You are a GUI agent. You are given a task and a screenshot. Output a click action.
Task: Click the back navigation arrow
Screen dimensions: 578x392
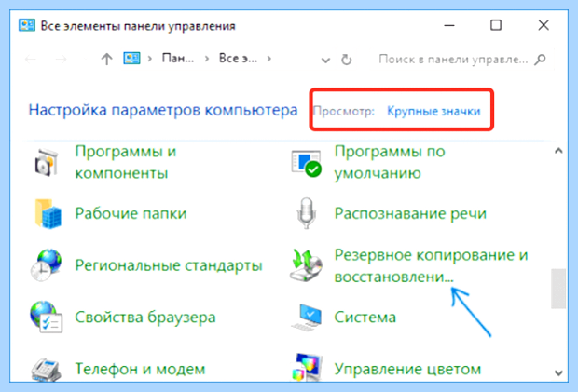31,59
